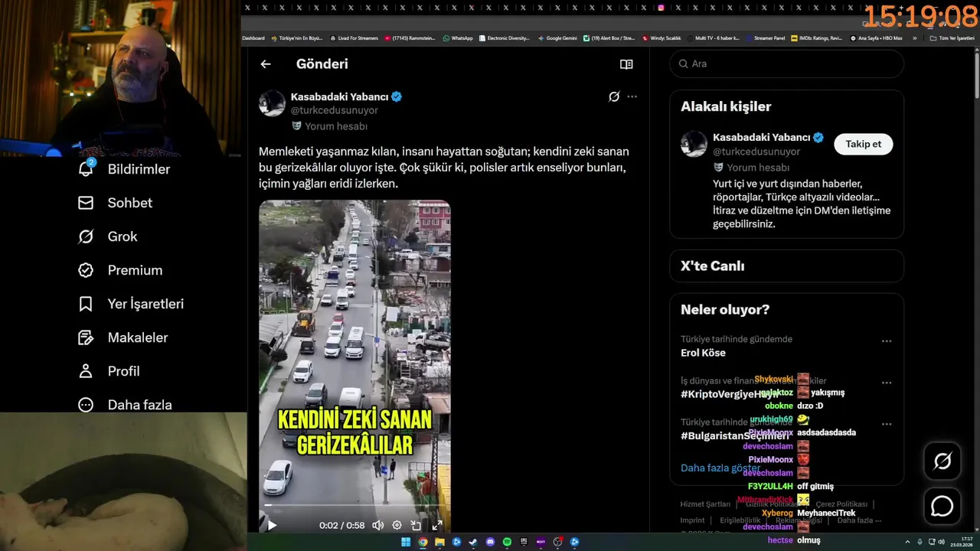The height and width of the screenshot is (551, 980).
Task: Open more options for #KriptoVergiyeHayır trend
Action: (x=887, y=383)
